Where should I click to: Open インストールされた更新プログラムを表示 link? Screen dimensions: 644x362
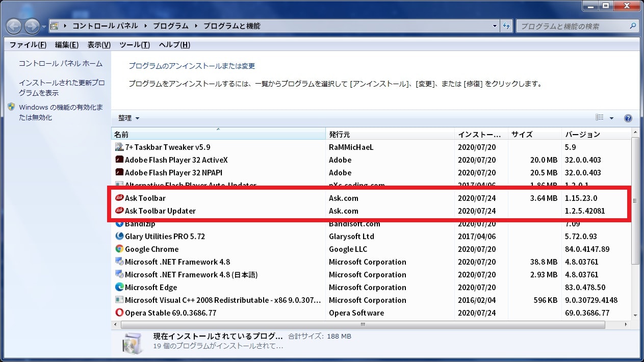click(62, 88)
